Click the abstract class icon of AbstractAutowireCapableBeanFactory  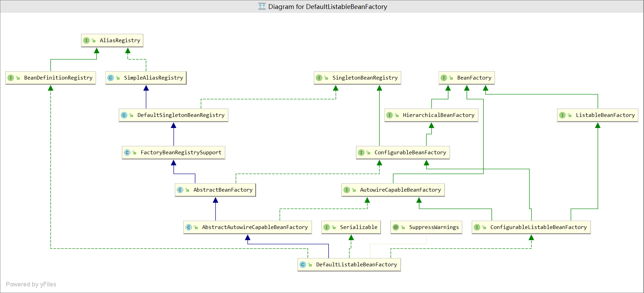tap(189, 227)
